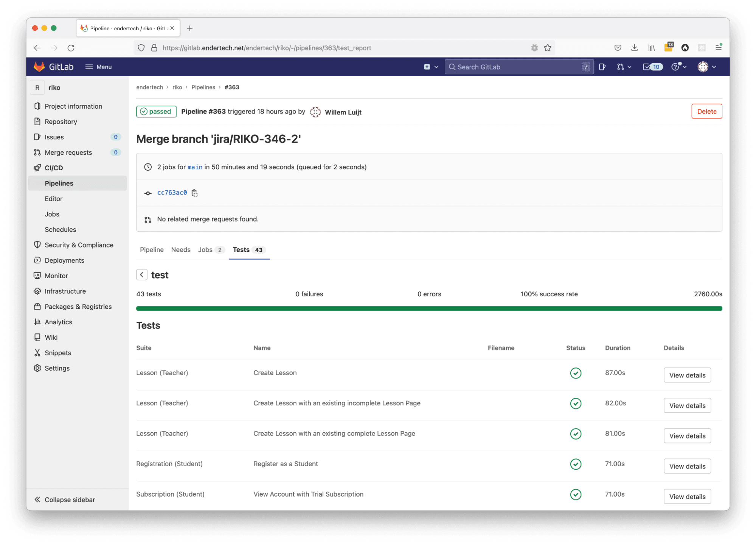Click the browser reload icon
This screenshot has width=756, height=545.
71,48
